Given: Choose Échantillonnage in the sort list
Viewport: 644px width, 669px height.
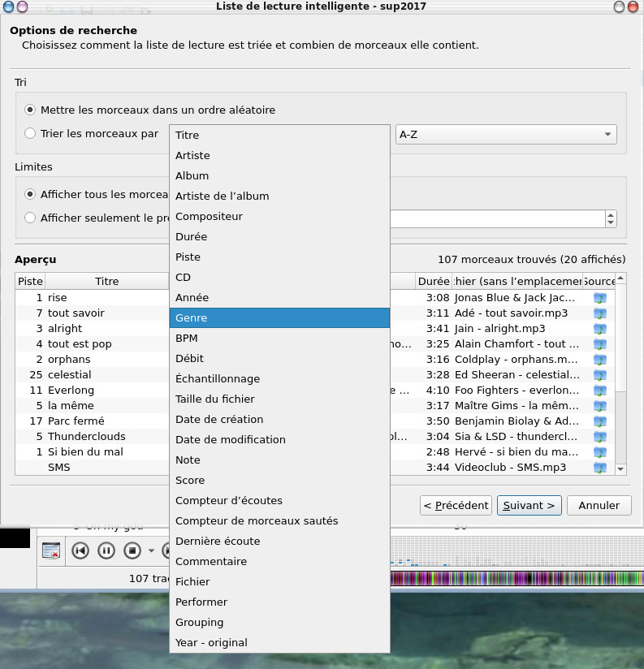Looking at the screenshot, I should [279, 378].
